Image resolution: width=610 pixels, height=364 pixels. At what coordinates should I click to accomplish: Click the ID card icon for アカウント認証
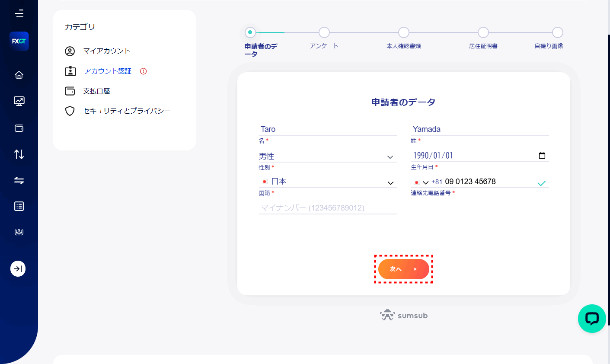pos(70,71)
